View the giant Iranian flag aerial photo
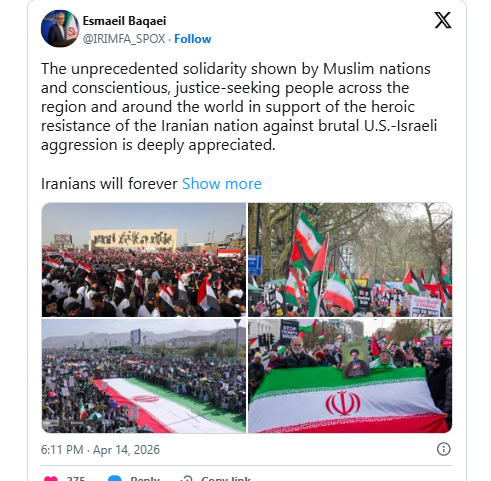The width and height of the screenshot is (491, 481). point(144,376)
